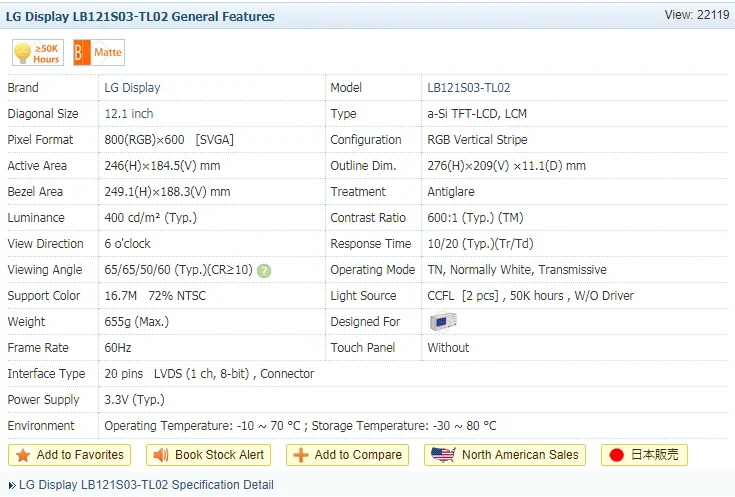Click the operating temperature environment value
Viewport: 735px width, 497px height.
tap(300, 426)
